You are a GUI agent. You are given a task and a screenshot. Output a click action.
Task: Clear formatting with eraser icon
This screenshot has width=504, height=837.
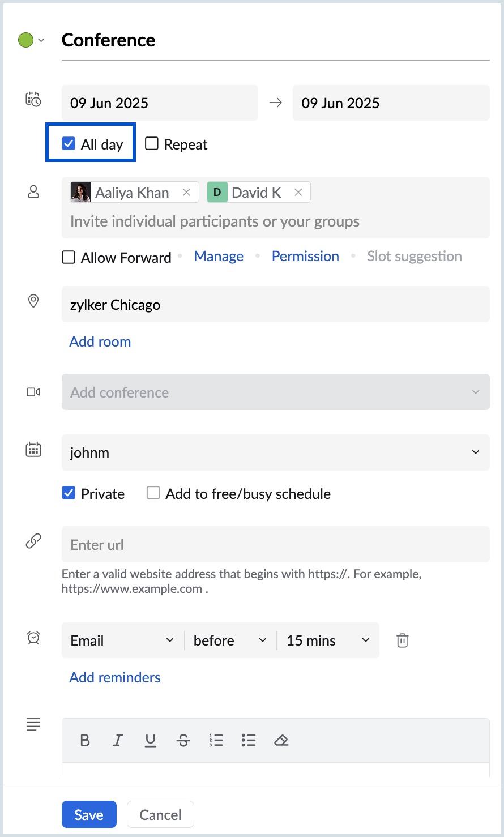point(281,740)
